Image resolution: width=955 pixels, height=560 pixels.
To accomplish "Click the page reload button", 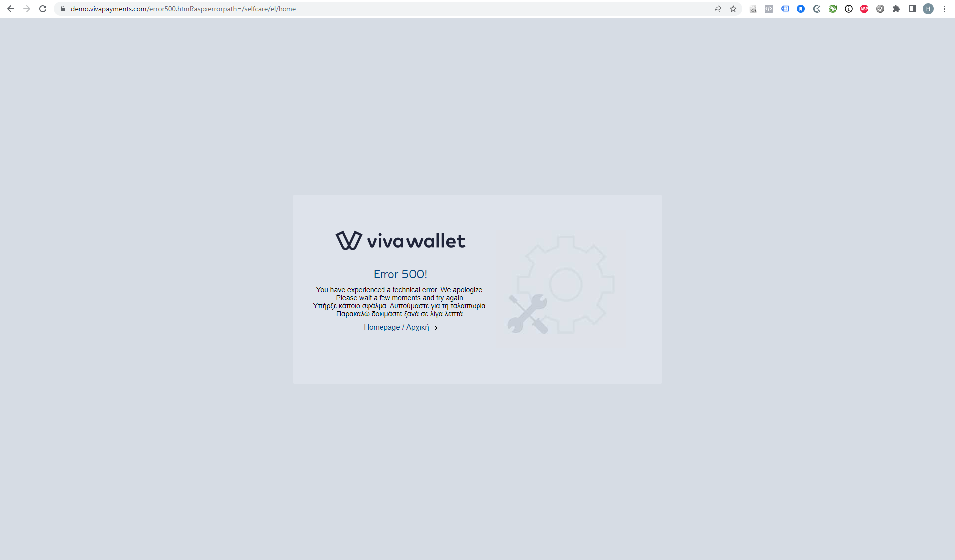I will (43, 9).
